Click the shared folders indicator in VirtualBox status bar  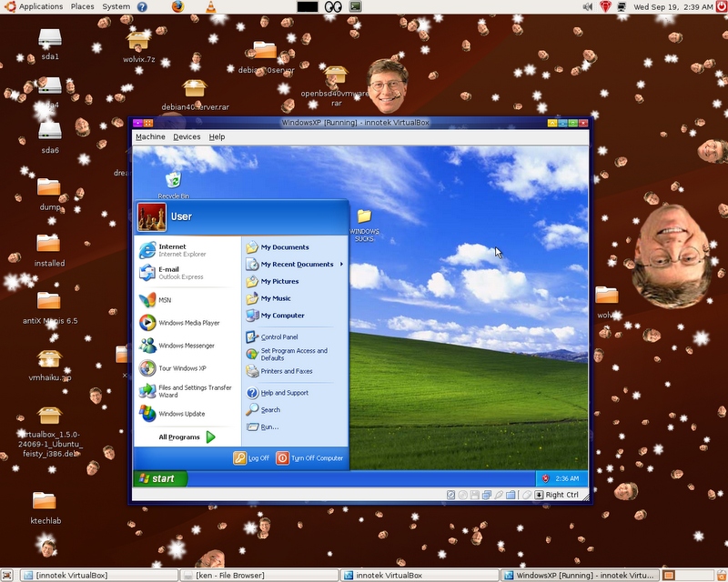pos(511,495)
